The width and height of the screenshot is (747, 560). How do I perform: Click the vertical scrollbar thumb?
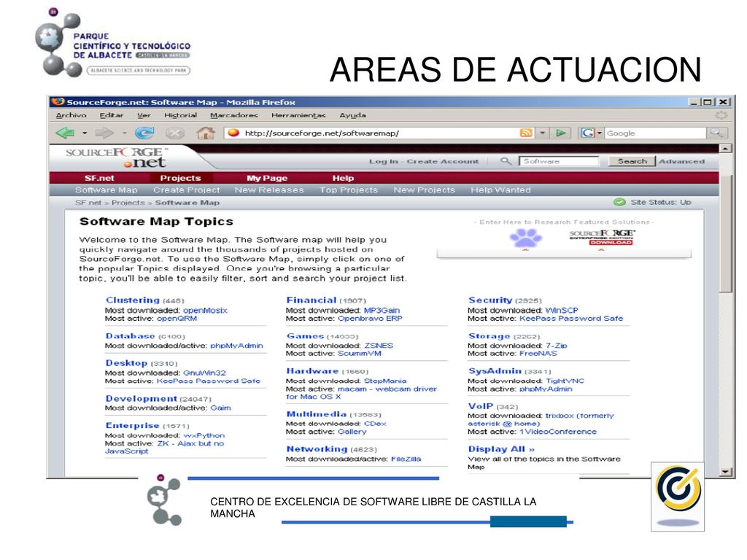click(x=725, y=233)
